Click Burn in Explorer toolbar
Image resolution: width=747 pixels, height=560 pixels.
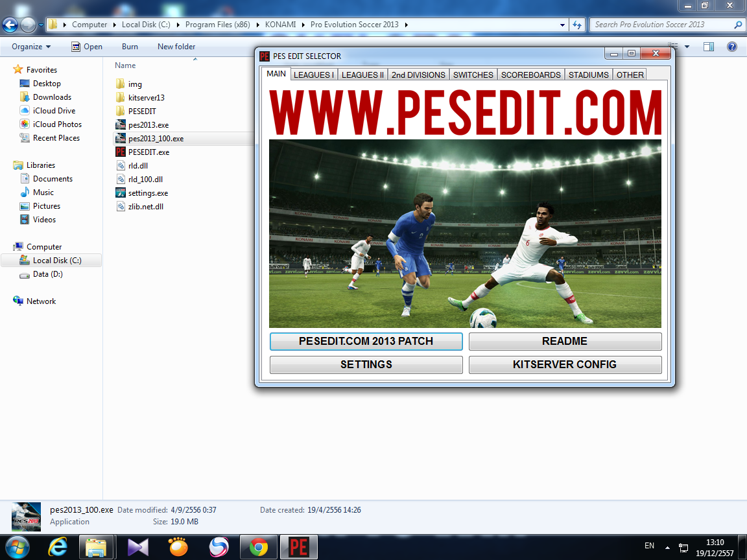[x=130, y=47]
